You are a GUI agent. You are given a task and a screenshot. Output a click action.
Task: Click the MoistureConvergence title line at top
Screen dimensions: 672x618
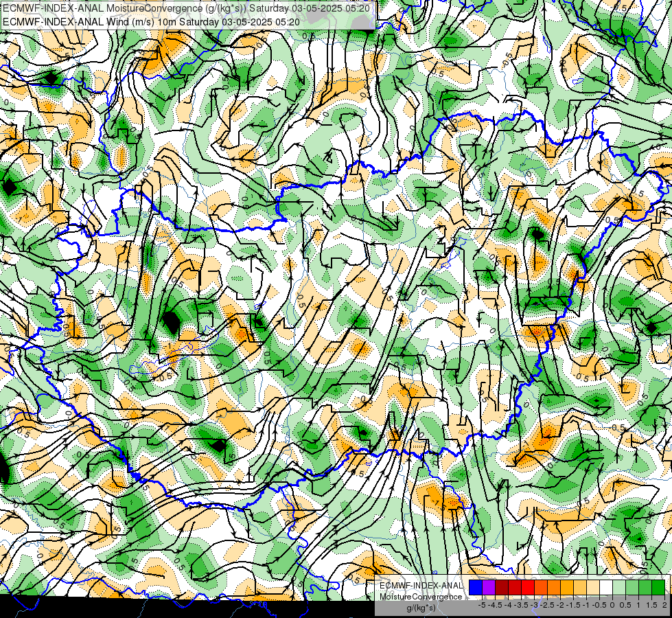186,8
